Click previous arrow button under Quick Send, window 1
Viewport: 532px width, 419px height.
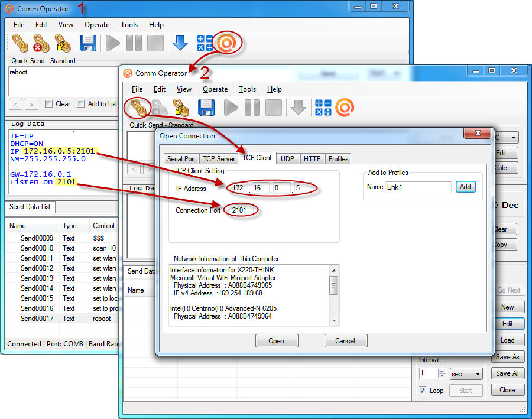[15, 105]
